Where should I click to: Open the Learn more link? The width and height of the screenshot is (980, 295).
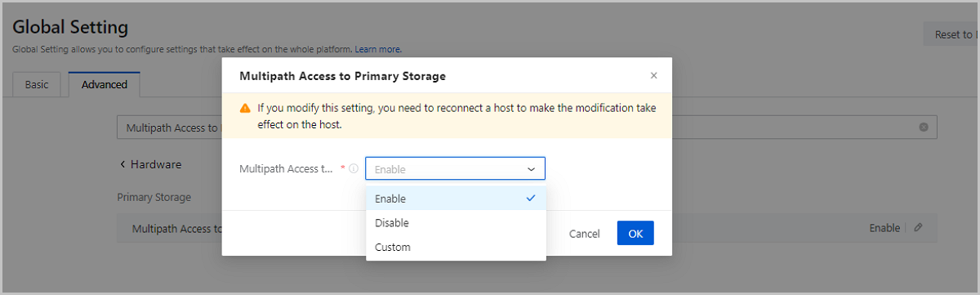pos(377,50)
